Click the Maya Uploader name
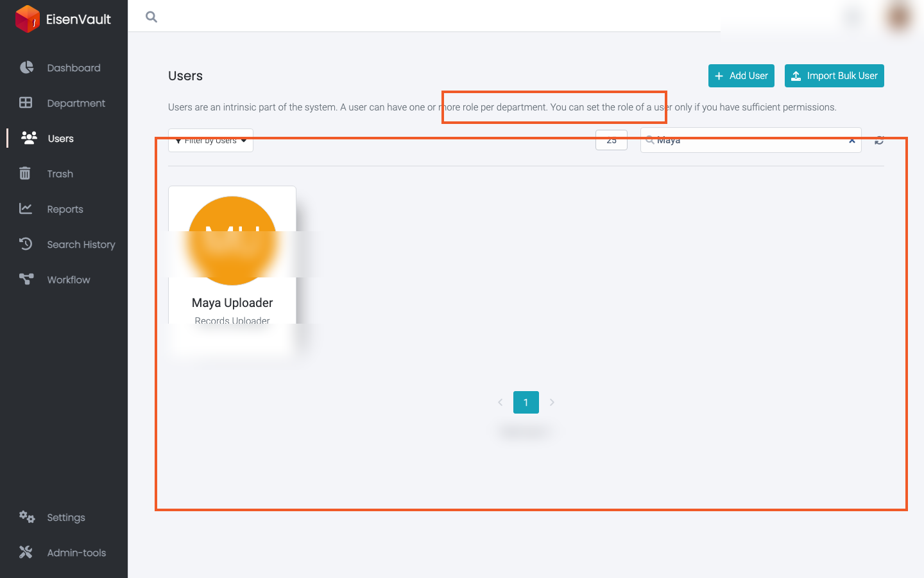 pos(232,302)
